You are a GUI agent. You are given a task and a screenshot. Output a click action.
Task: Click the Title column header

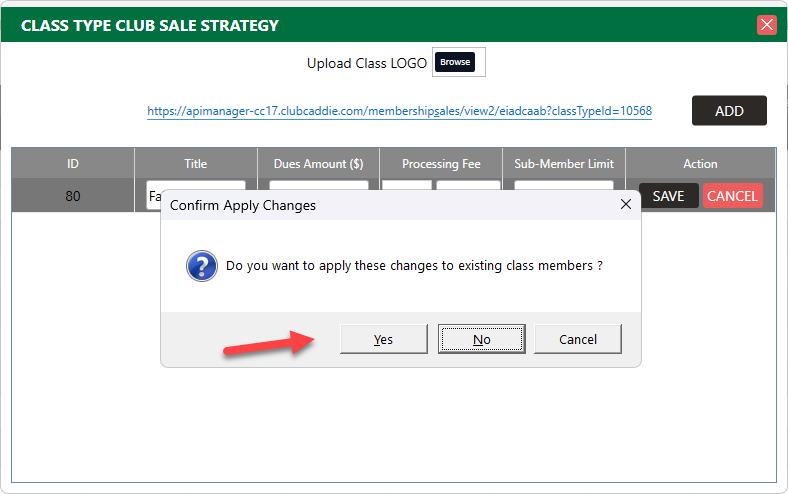coord(195,164)
